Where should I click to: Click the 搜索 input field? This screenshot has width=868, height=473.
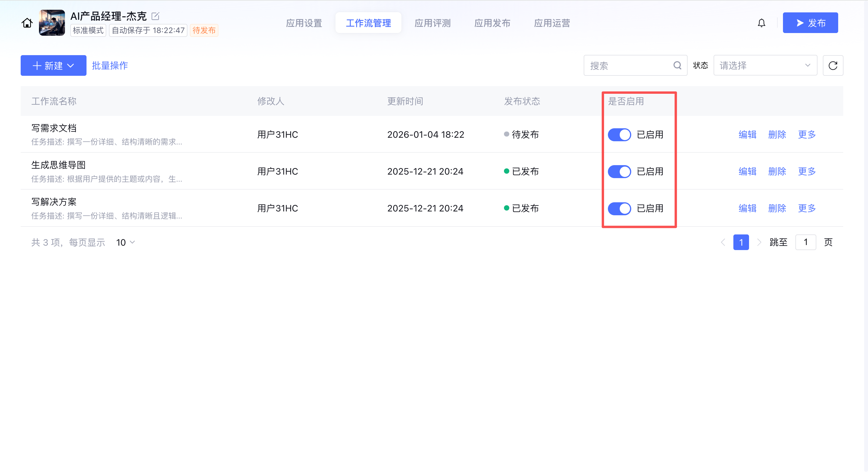click(629, 65)
